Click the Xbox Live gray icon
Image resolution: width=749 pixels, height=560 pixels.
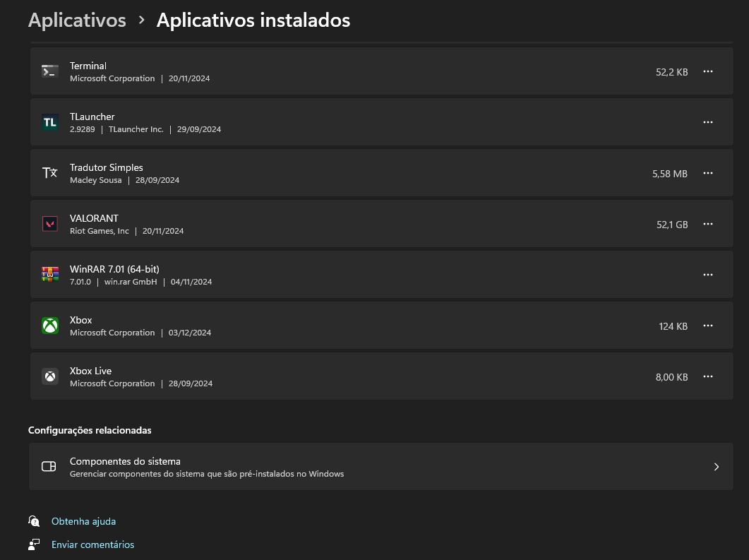49,376
